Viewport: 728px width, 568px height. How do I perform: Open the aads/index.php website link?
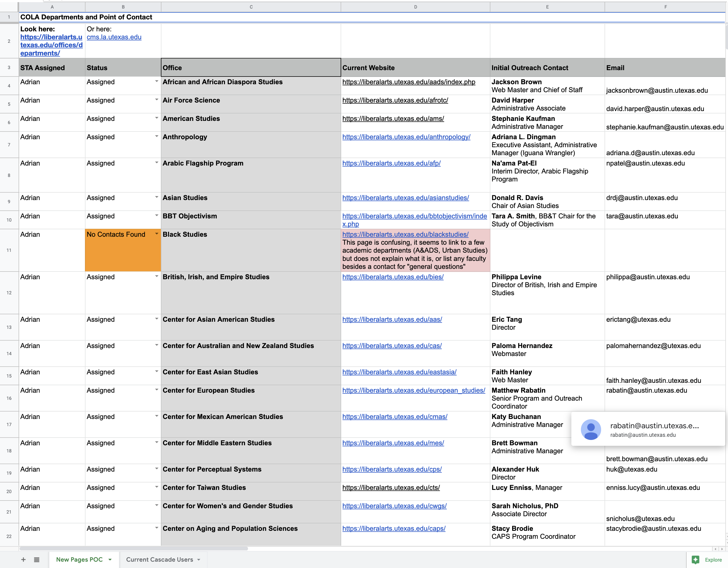point(409,82)
